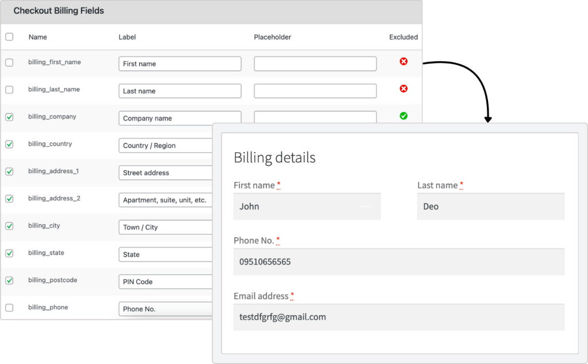Click the 'Email address' field label
588x364 pixels.
pos(261,296)
